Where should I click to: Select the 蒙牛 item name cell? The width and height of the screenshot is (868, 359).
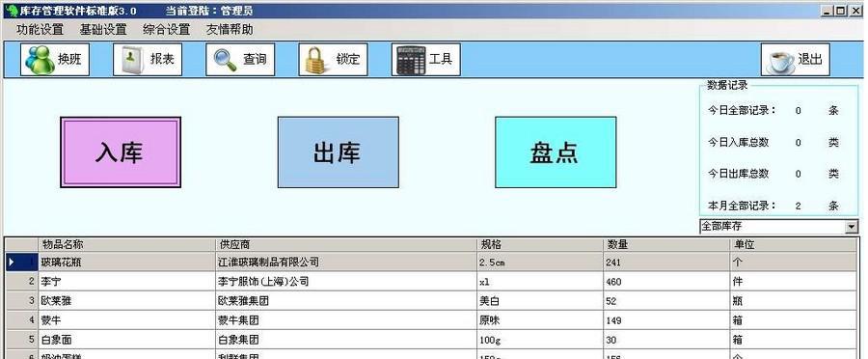point(126,320)
